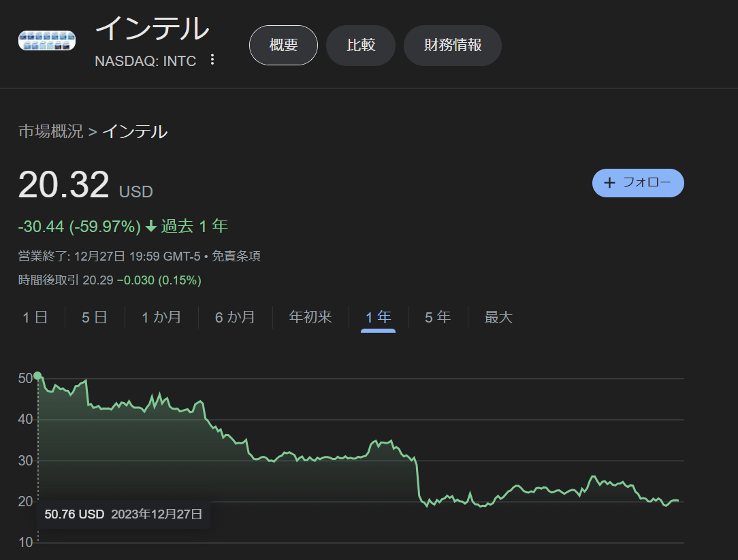Image resolution: width=738 pixels, height=560 pixels.
Task: Select the 5日 chart range
Action: 93,317
